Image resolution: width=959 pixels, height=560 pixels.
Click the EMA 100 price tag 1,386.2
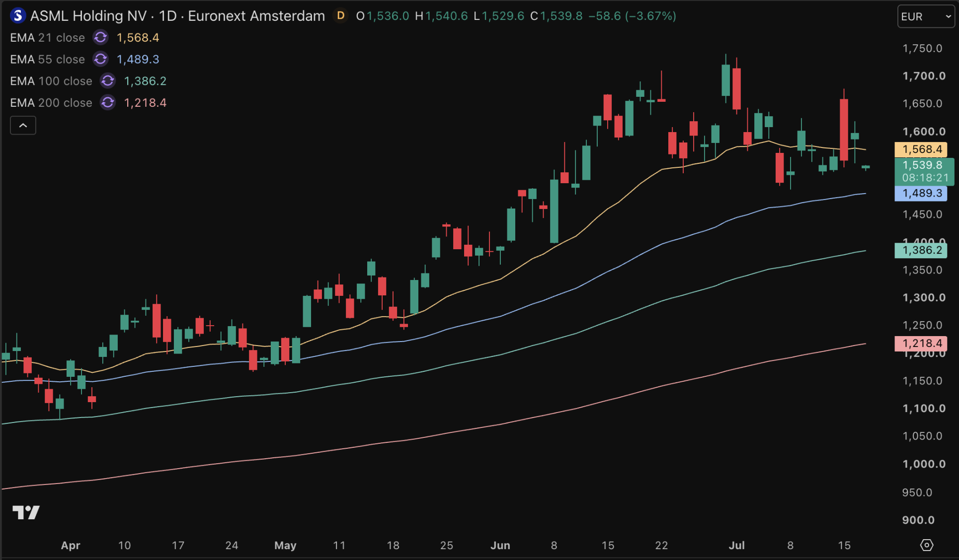(921, 250)
